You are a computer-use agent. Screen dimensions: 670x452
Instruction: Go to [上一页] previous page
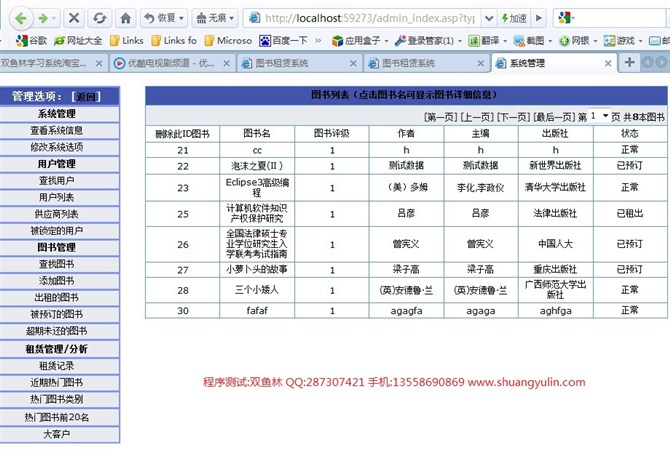tap(477, 117)
